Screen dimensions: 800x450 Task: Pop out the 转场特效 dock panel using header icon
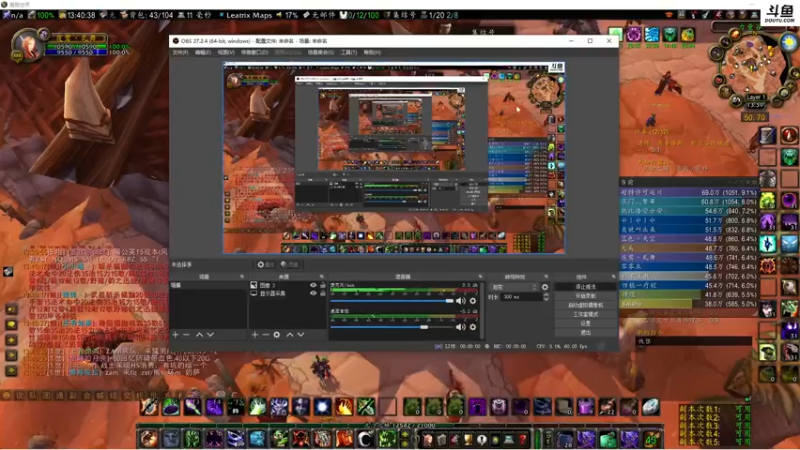(546, 277)
